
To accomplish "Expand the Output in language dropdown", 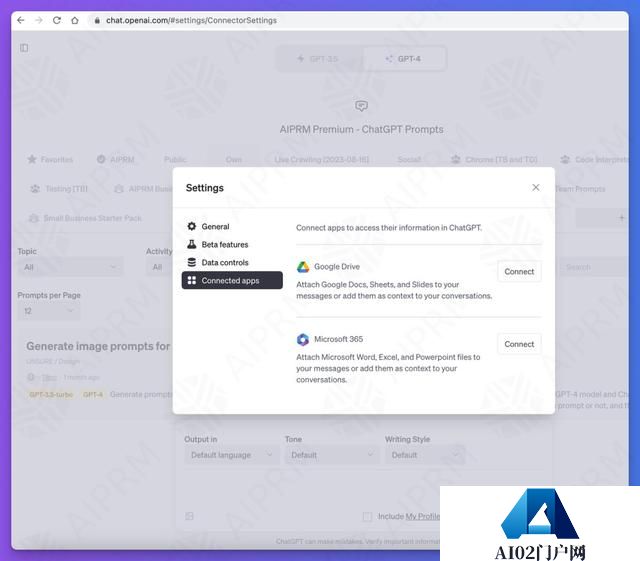I will (x=231, y=455).
